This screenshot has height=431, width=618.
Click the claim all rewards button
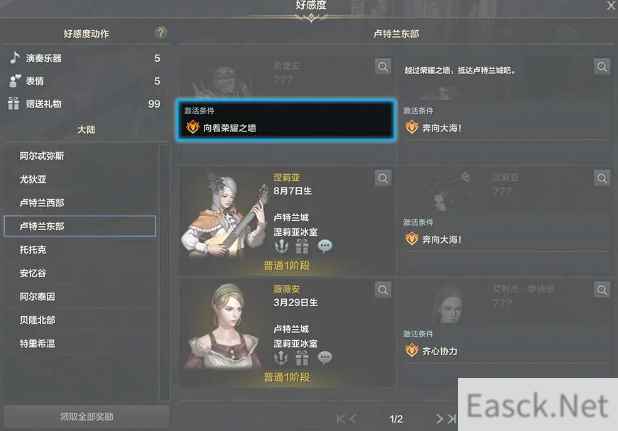(87, 417)
